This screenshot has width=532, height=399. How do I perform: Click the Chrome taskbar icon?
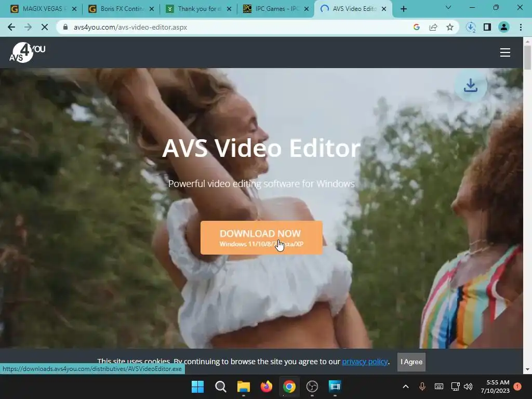[289, 387]
